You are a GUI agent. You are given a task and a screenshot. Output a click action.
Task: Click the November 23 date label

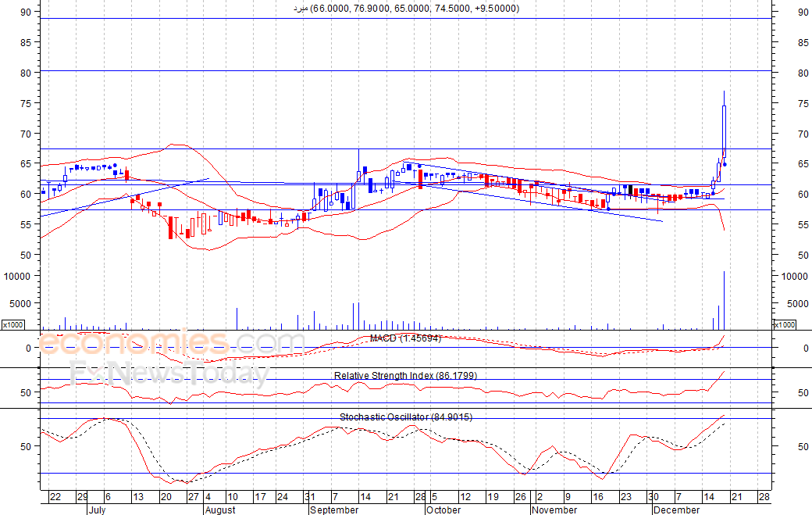click(x=626, y=497)
